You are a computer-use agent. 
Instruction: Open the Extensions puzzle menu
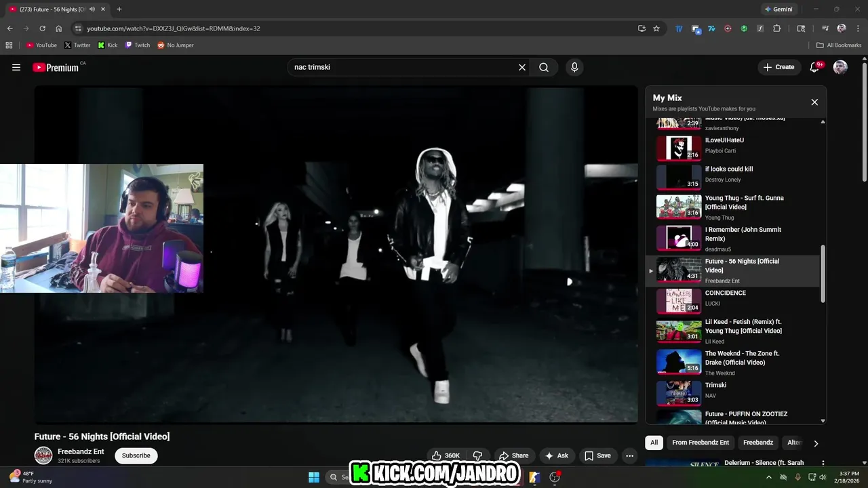pos(777,28)
